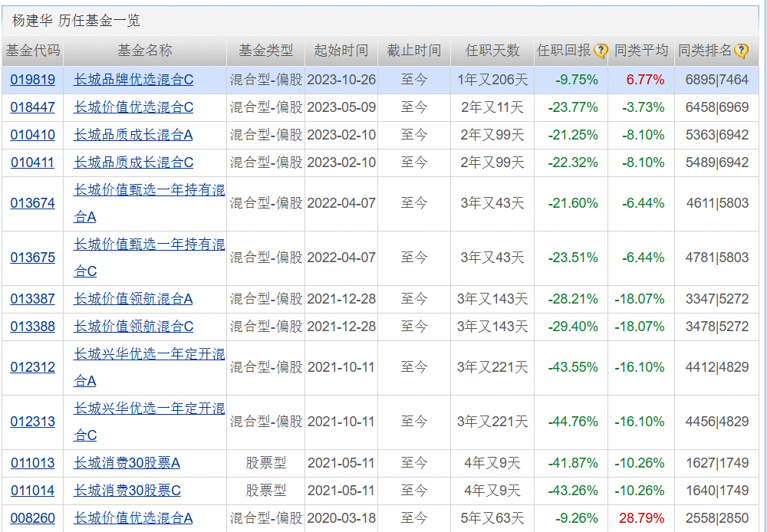Click the question mark icon beside 同类排名
Image resolution: width=767 pixels, height=532 pixels.
[x=739, y=50]
